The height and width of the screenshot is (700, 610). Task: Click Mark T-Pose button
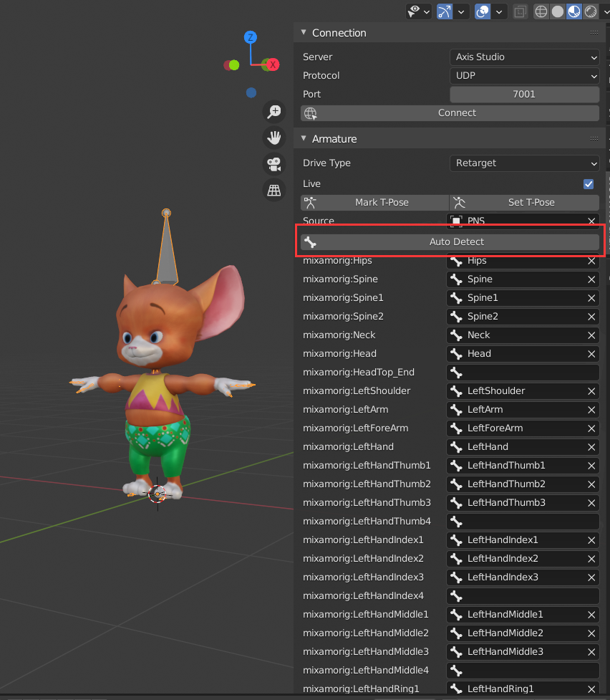375,203
